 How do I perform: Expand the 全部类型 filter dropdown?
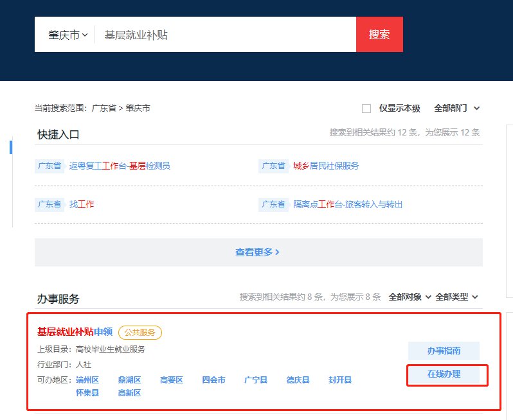[x=456, y=297]
